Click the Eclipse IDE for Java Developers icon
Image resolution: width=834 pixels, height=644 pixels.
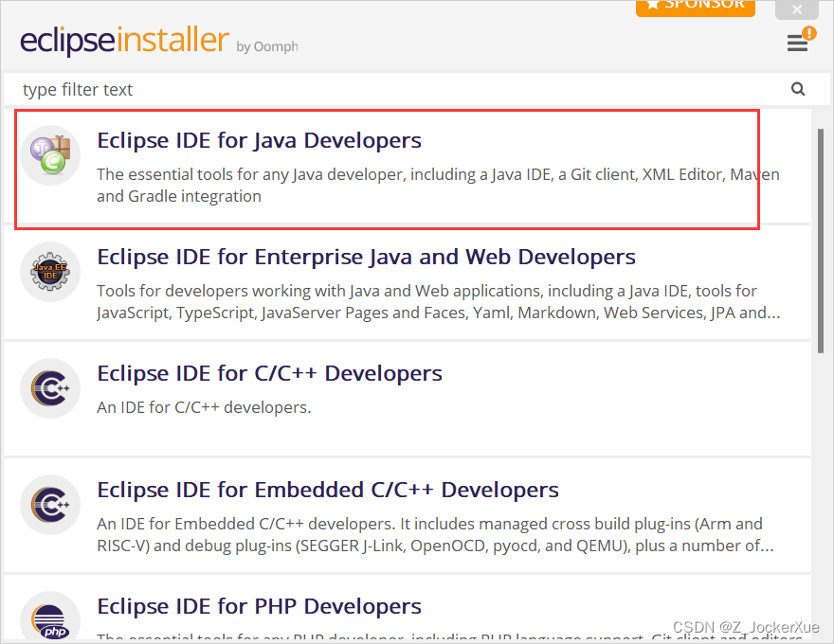point(50,154)
